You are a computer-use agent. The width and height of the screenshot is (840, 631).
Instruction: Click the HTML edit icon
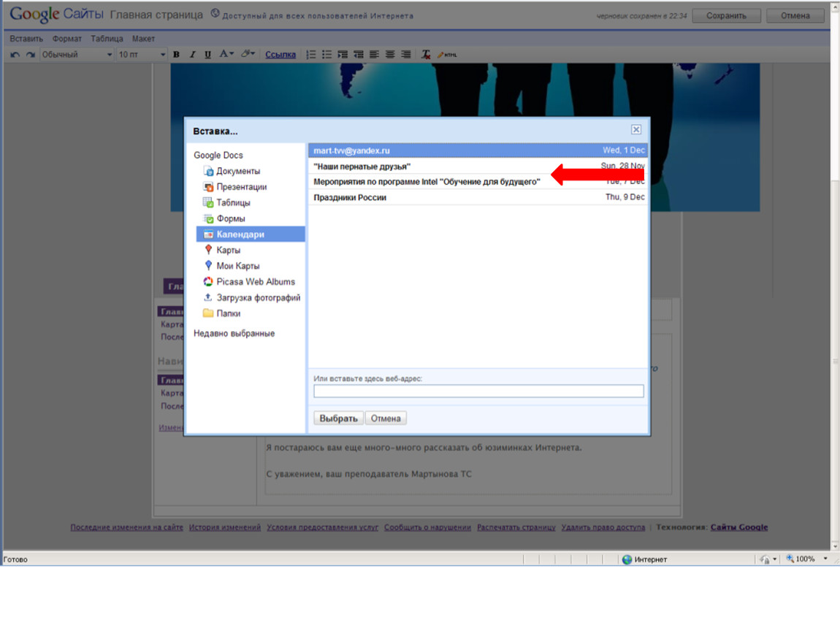click(447, 55)
